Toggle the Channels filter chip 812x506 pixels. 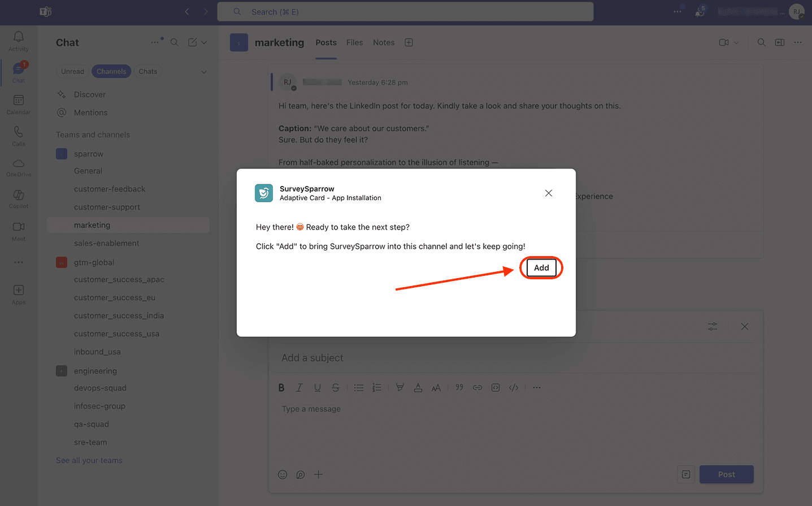[x=111, y=72]
